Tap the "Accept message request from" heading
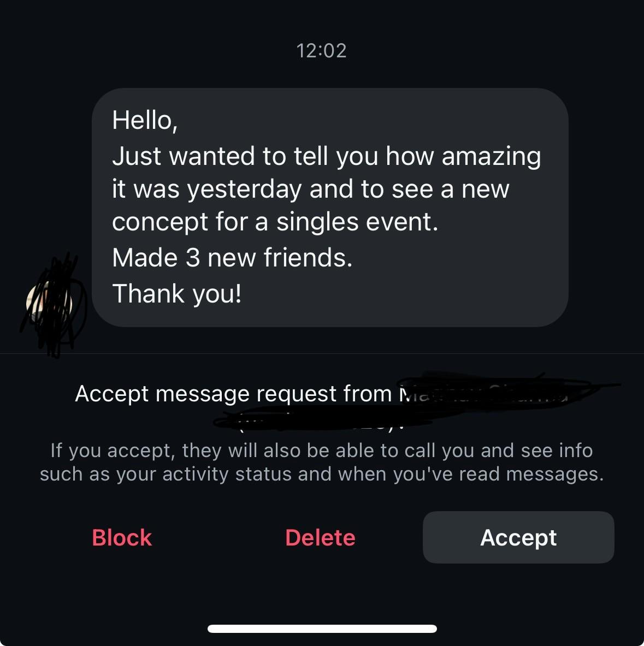Viewport: 644px width, 646px height. (233, 394)
